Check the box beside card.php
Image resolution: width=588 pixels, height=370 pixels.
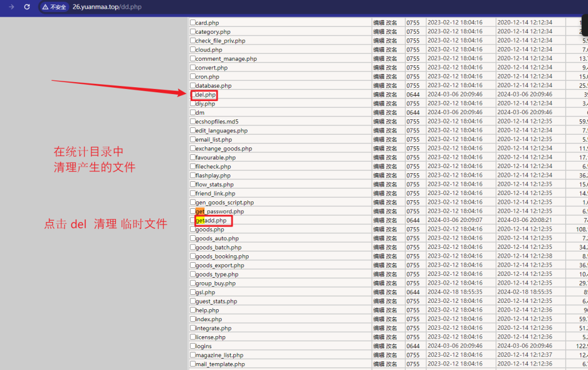193,22
